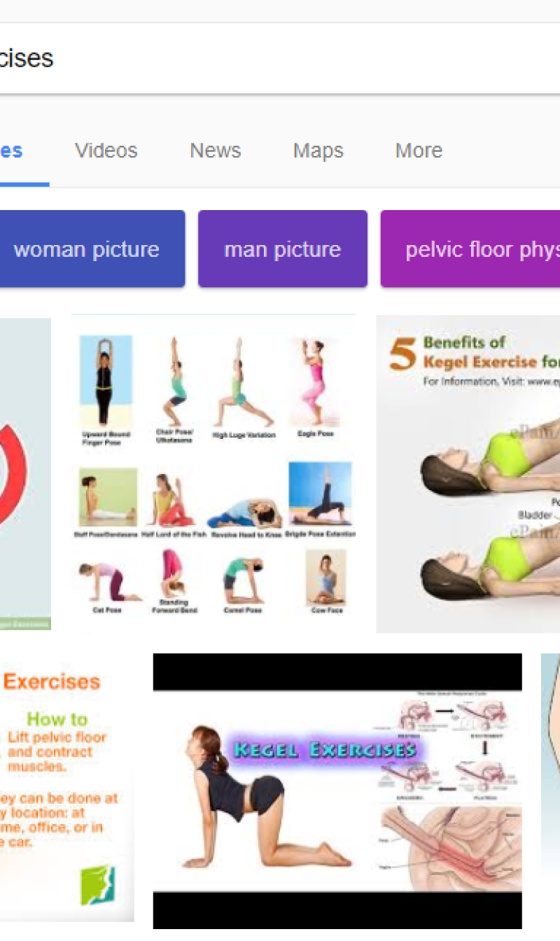Click into the search query field
560x941 pixels.
280,58
